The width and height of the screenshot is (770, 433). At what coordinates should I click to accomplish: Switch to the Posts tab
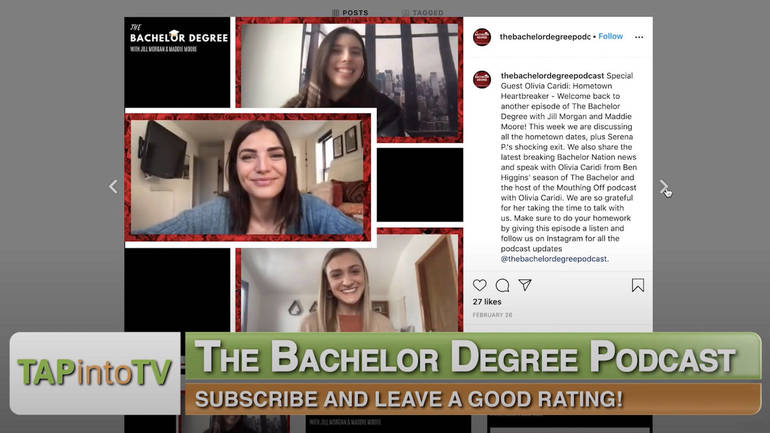[350, 12]
